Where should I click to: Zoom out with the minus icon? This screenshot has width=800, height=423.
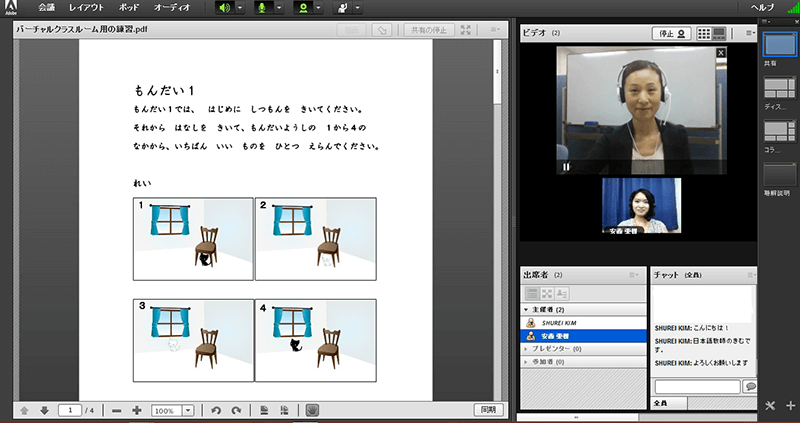(x=116, y=410)
